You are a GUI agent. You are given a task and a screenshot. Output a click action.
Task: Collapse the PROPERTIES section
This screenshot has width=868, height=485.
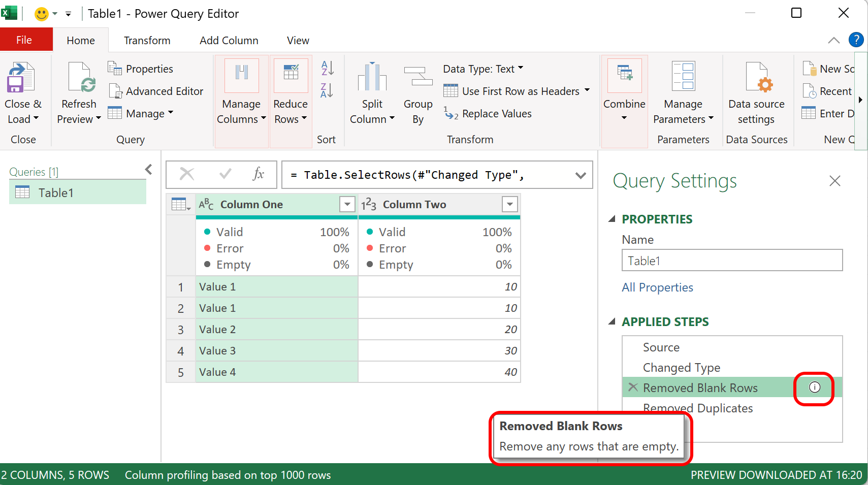[612, 219]
